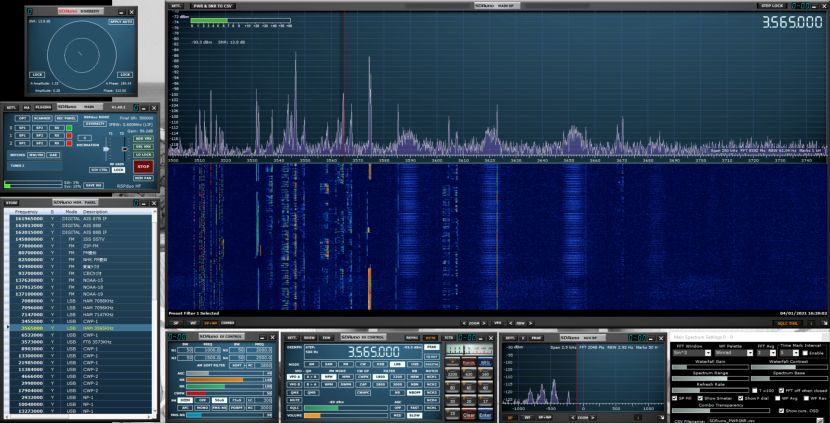Open FFT Avg dropdown
The height and width of the screenshot is (423, 830).
[766, 353]
